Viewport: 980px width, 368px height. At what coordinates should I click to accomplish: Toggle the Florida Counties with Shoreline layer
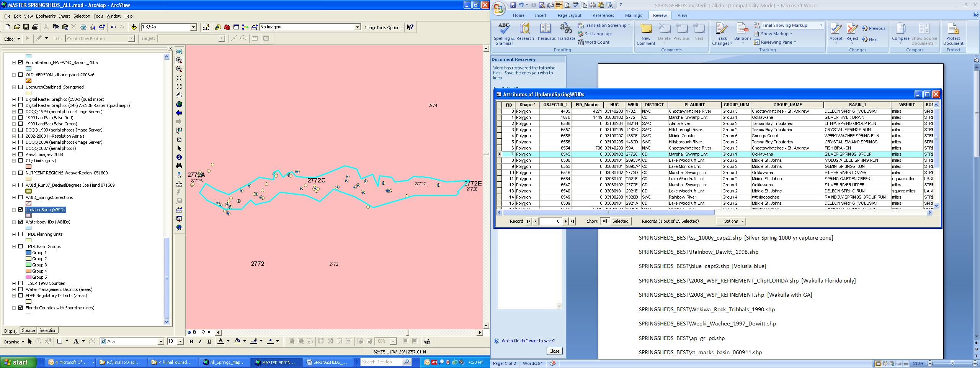pos(21,308)
